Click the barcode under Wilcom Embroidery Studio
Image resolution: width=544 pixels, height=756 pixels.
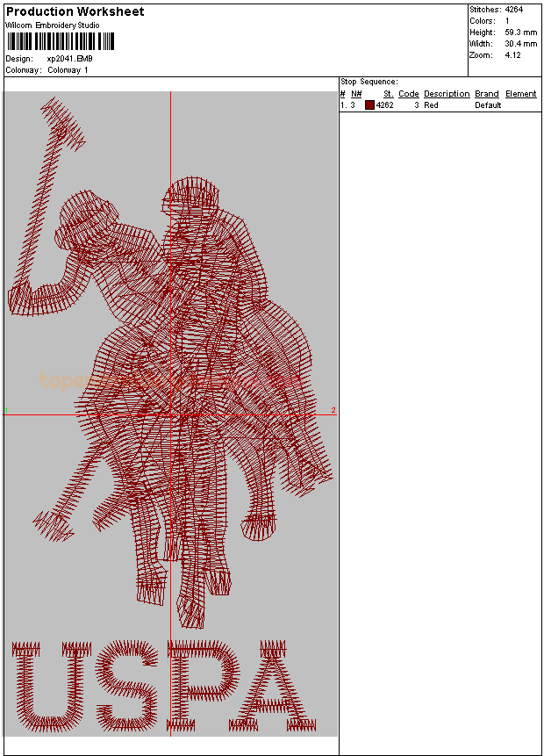coord(61,42)
